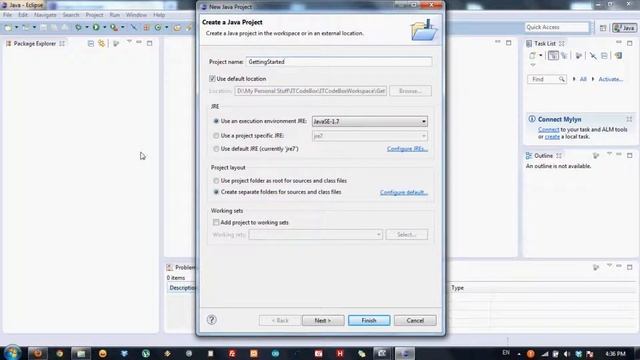Toggle the Use default location checkbox
Screen dimensions: 640x360
212,78
